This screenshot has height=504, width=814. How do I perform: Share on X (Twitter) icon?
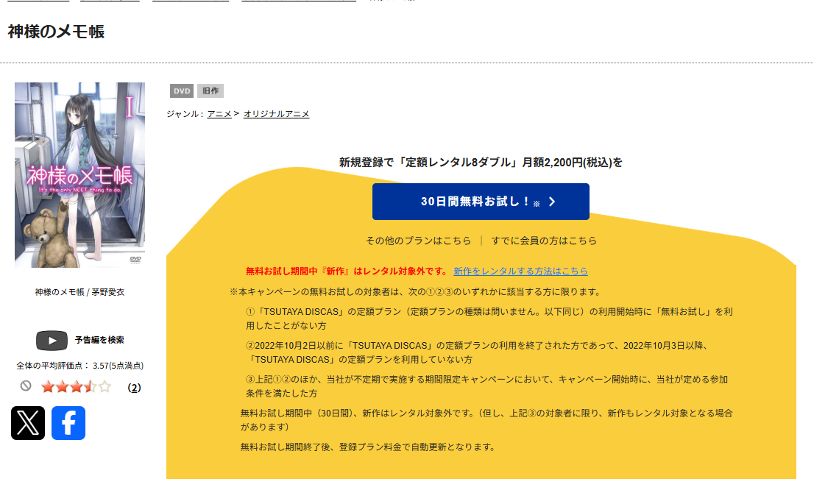pyautogui.click(x=28, y=423)
